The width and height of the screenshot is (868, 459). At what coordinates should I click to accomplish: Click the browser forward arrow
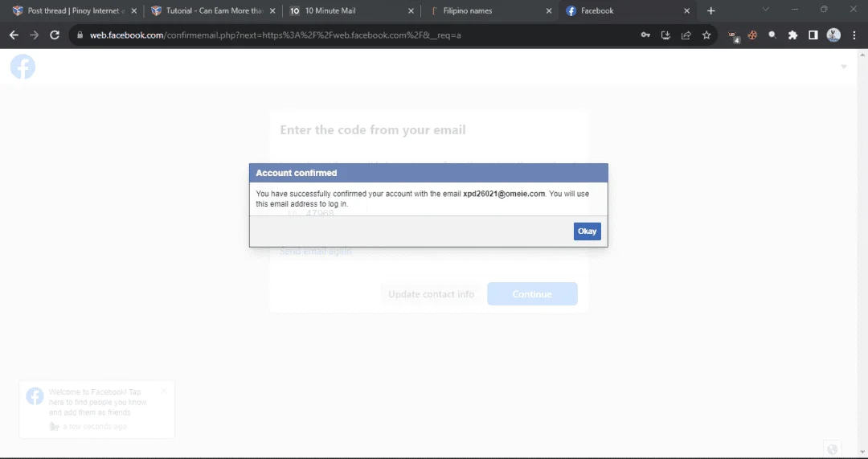35,35
